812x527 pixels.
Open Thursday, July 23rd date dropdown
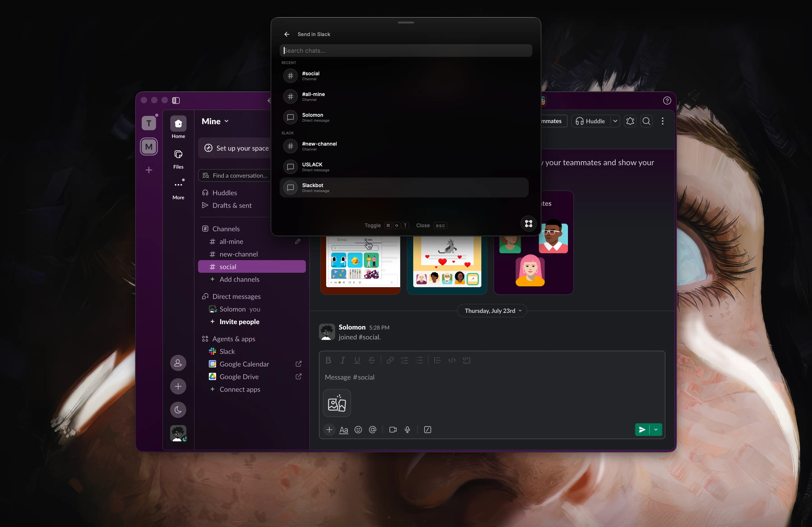coord(492,311)
